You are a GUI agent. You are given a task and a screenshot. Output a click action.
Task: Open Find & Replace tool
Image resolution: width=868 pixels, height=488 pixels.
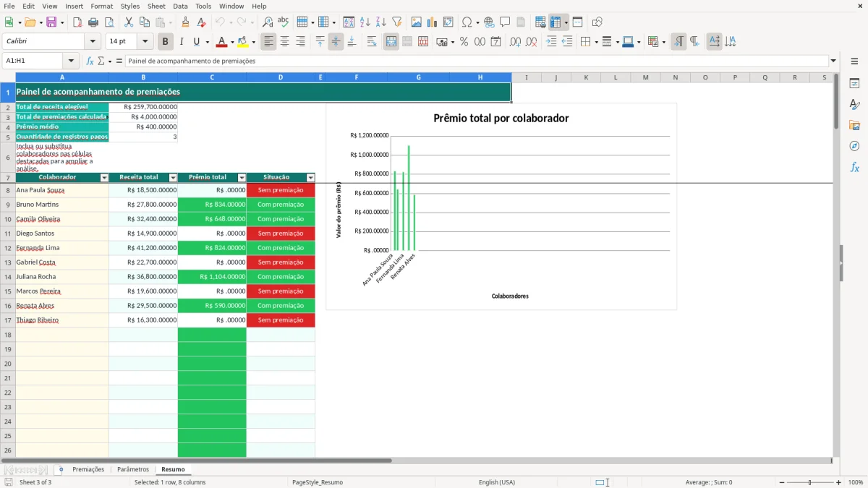pyautogui.click(x=268, y=22)
